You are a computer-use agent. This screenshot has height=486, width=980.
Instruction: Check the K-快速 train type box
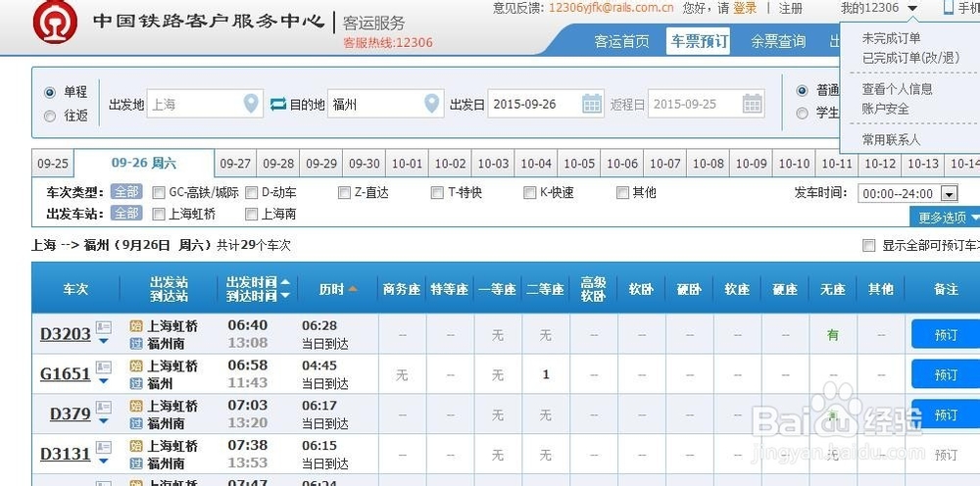point(530,193)
